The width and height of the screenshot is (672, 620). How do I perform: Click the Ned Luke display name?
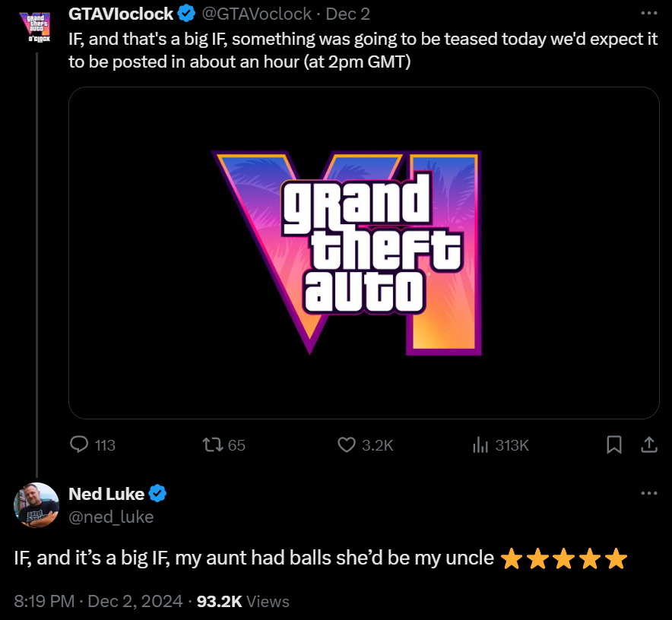pyautogui.click(x=106, y=494)
